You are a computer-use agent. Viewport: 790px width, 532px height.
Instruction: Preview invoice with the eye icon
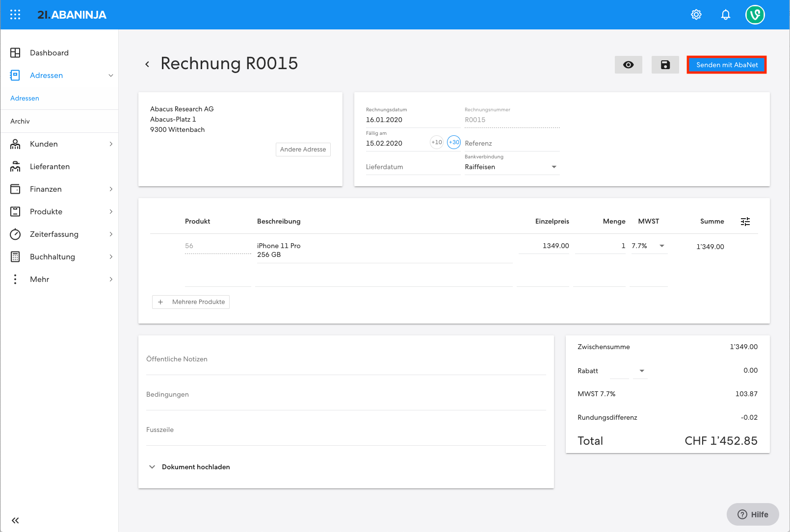(x=628, y=65)
